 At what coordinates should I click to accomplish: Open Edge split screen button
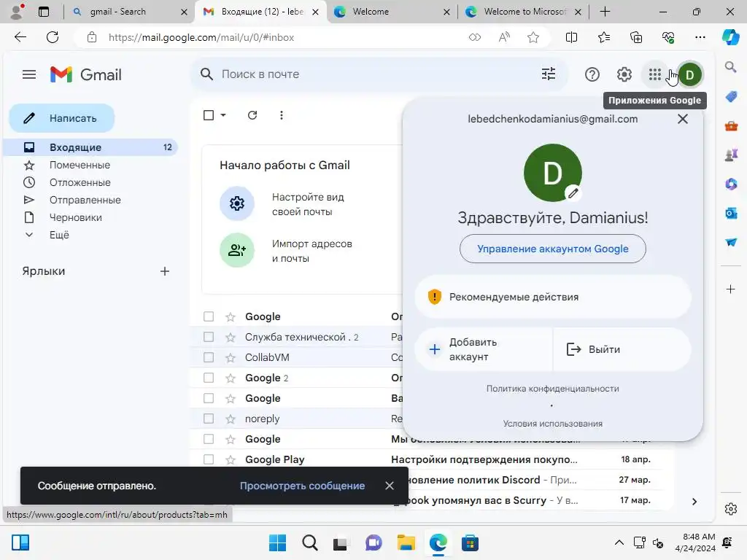(571, 37)
